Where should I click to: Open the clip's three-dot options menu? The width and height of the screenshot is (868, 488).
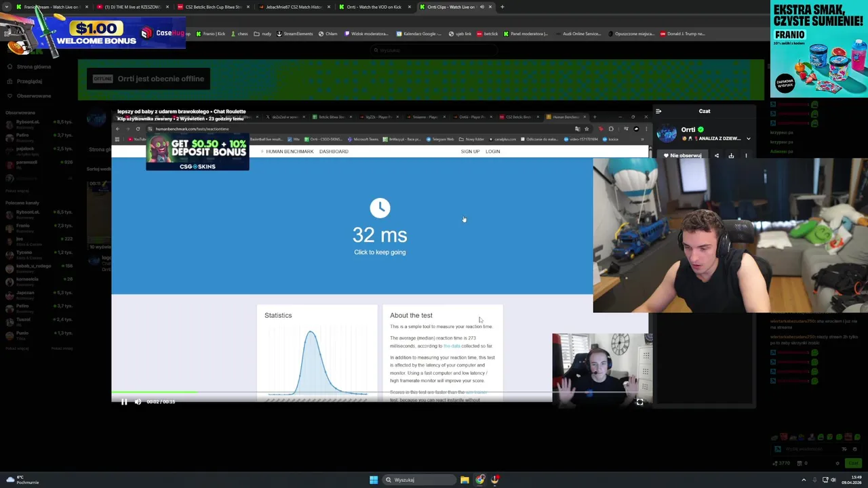coord(746,156)
